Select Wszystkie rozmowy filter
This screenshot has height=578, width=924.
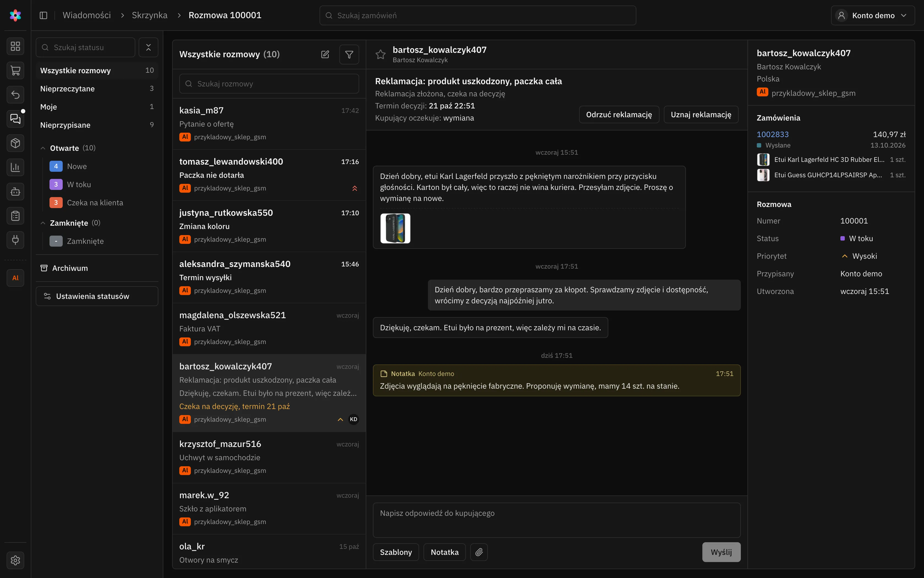97,70
